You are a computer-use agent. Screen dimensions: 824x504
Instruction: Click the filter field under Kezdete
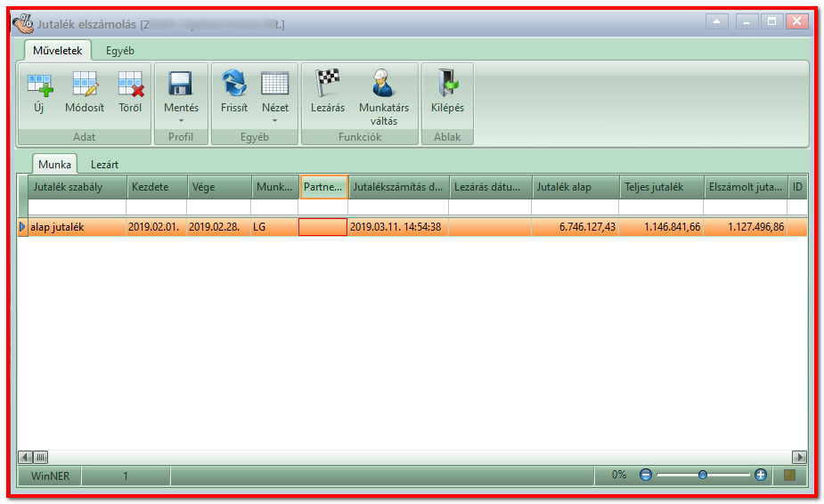[157, 207]
